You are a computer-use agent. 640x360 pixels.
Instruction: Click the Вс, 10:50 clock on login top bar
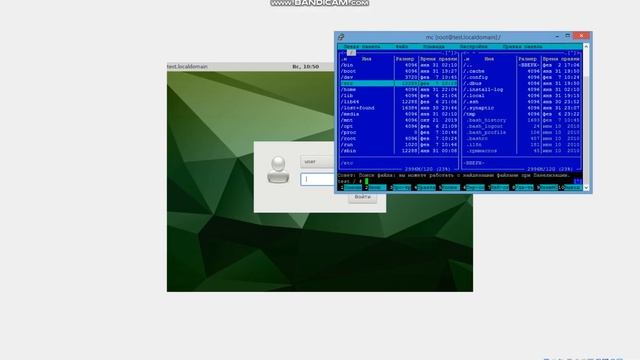305,67
